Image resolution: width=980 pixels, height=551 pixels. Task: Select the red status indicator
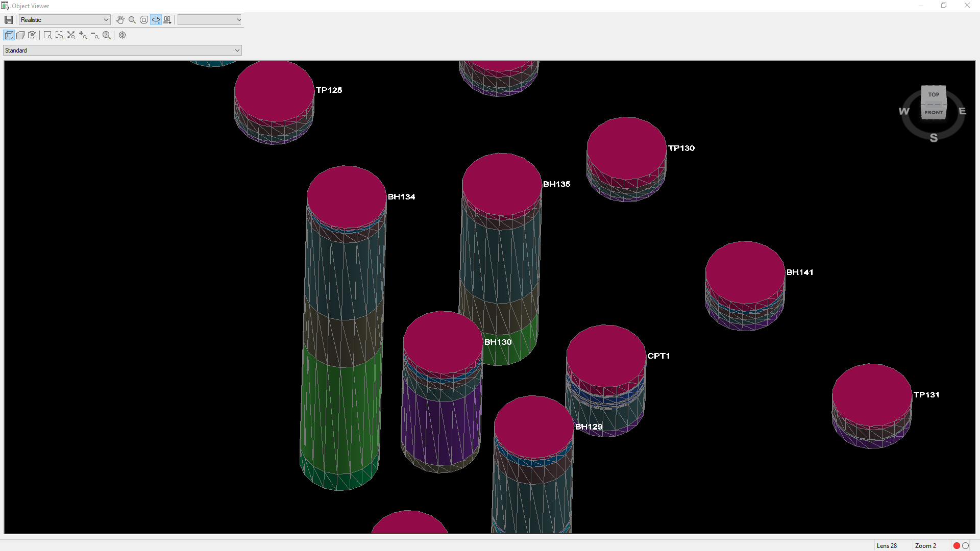pos(956,545)
